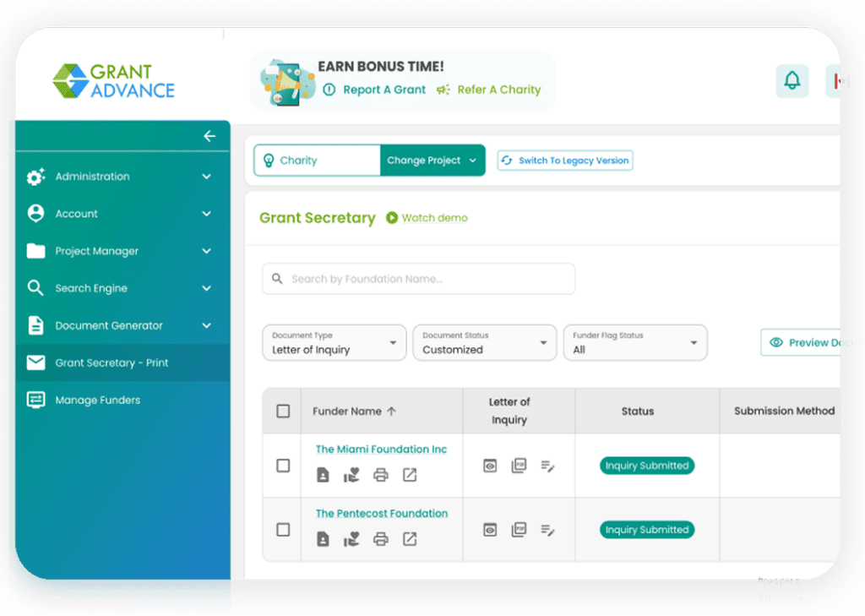
Task: Open the notifications bell
Action: [792, 80]
